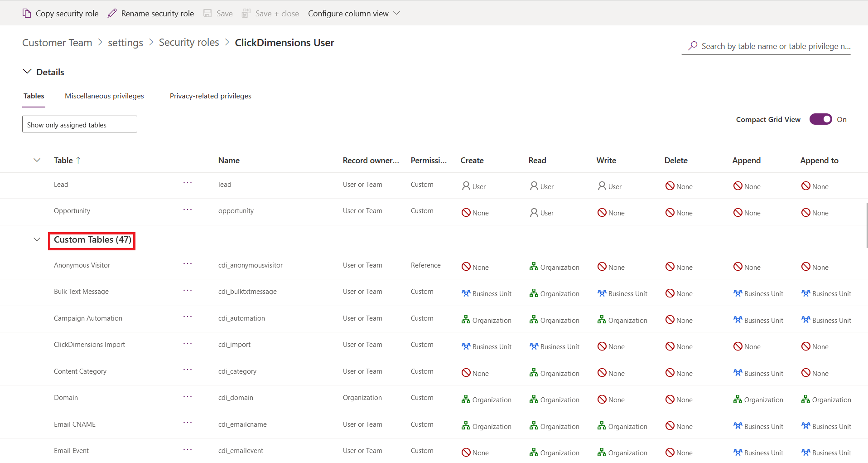The height and width of the screenshot is (463, 868).
Task: Click the Append column header
Action: [x=747, y=160]
